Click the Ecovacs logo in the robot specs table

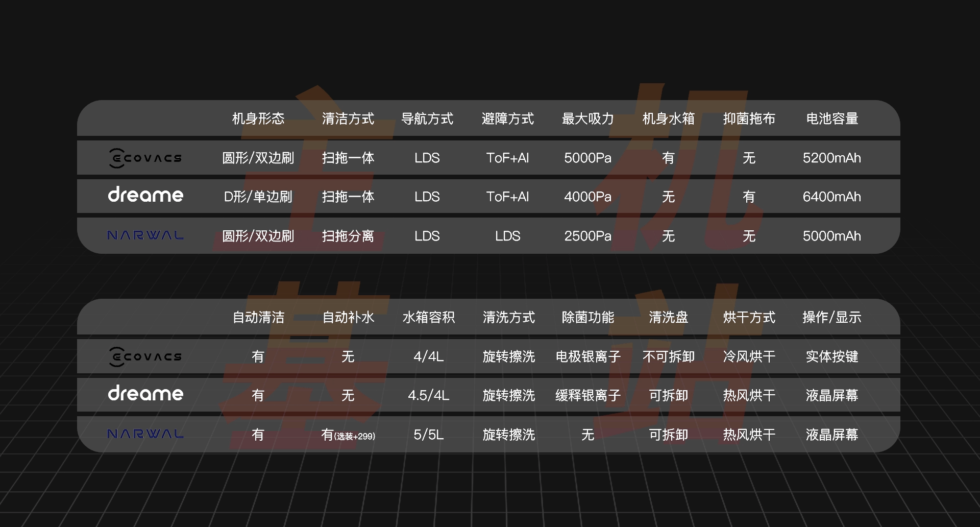click(x=145, y=158)
